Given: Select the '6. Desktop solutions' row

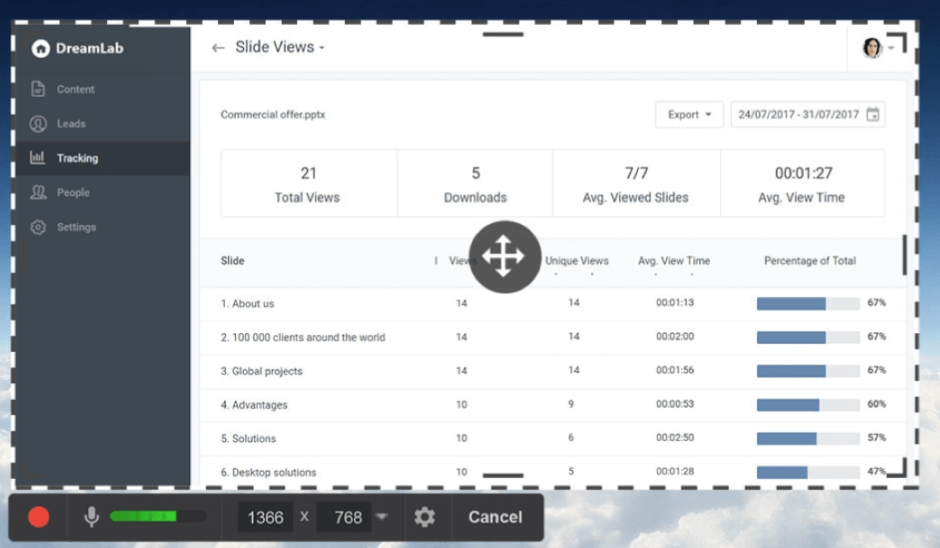Looking at the screenshot, I should click(x=552, y=471).
